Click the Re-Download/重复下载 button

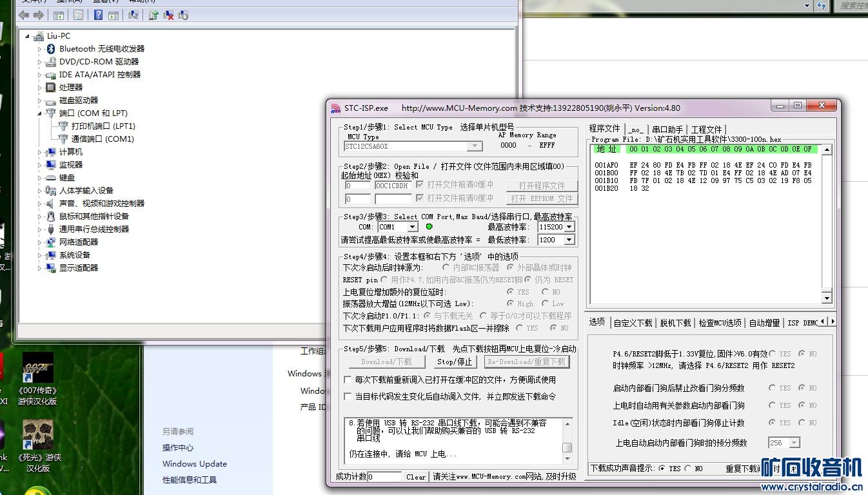pyautogui.click(x=527, y=362)
